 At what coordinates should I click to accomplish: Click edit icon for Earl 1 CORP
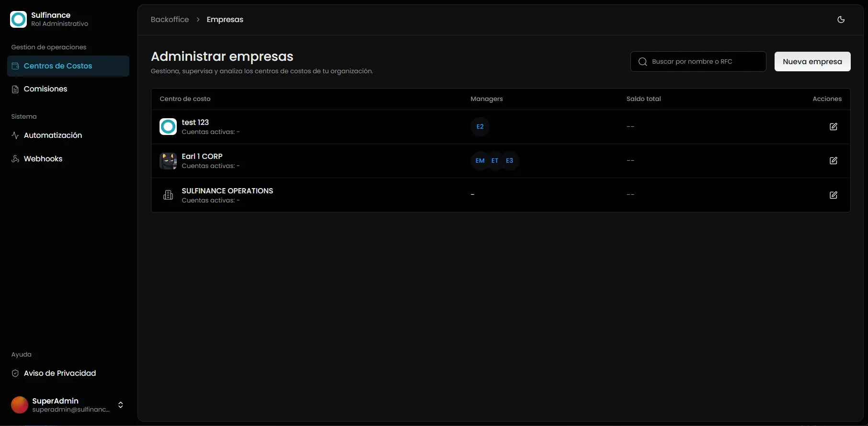[x=833, y=161]
